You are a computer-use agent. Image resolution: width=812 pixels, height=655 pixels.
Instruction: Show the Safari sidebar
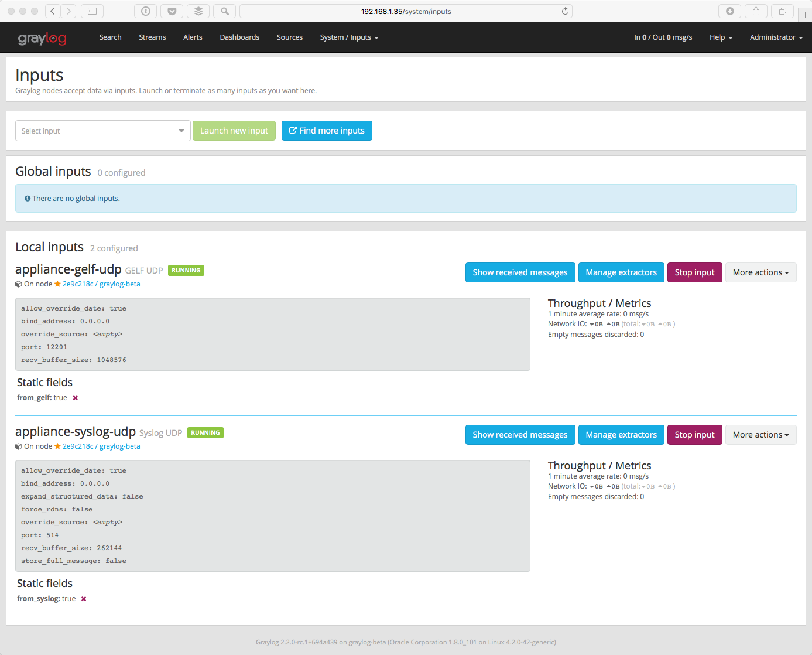(92, 11)
